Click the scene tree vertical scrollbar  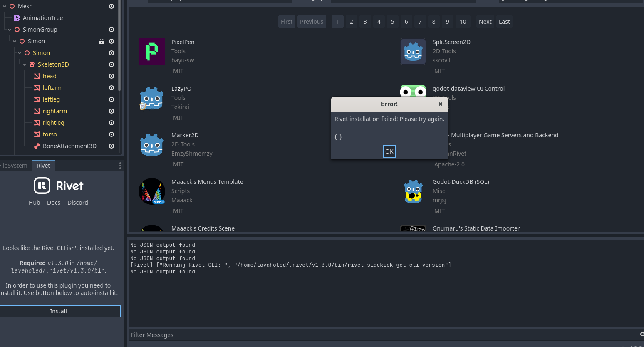(x=119, y=46)
